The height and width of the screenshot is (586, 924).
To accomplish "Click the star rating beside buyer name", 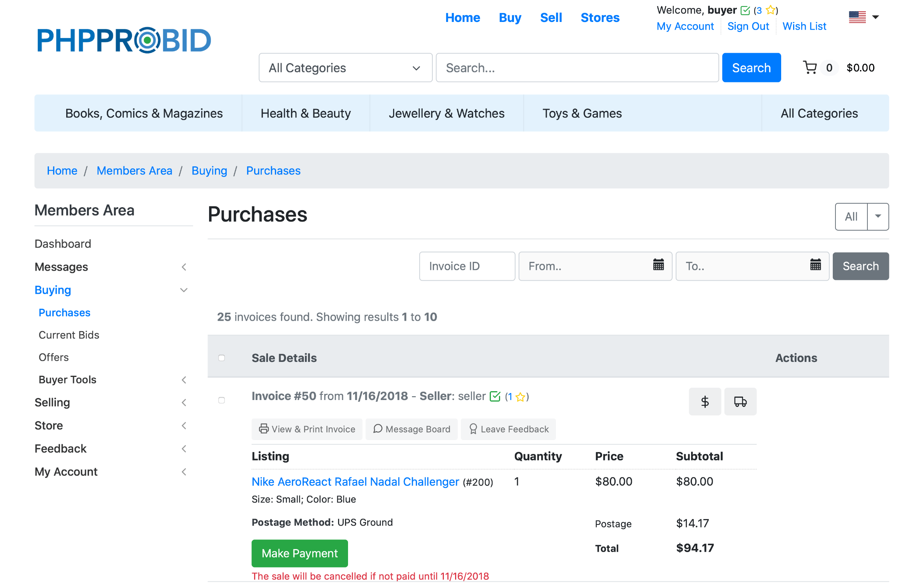I will [770, 10].
